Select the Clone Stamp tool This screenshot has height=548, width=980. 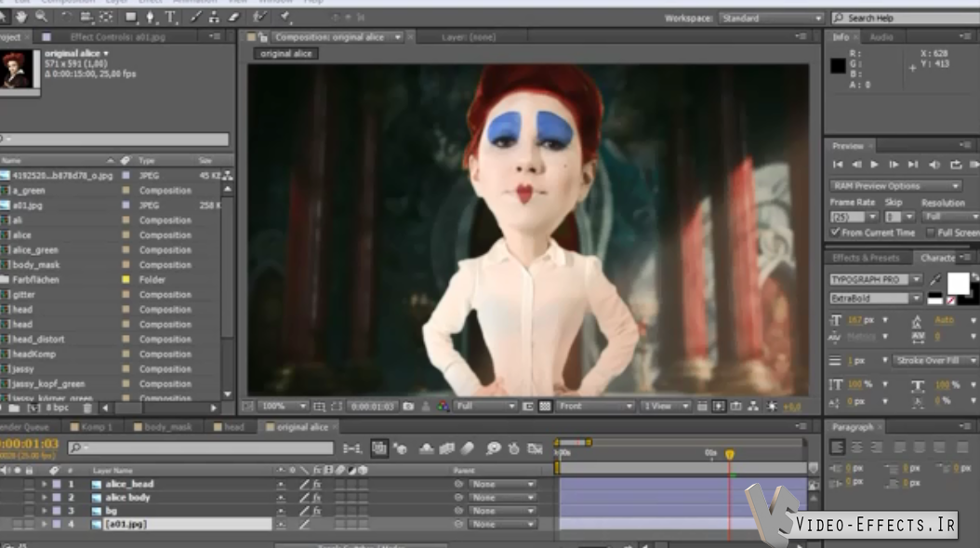coord(215,18)
